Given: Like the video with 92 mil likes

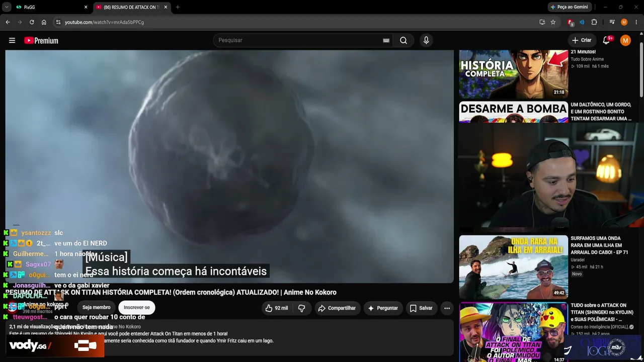Looking at the screenshot, I should 277,308.
